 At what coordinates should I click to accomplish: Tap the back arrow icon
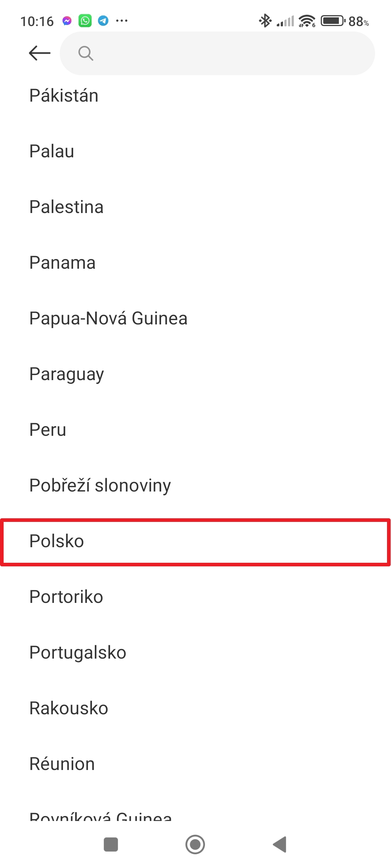coord(39,53)
